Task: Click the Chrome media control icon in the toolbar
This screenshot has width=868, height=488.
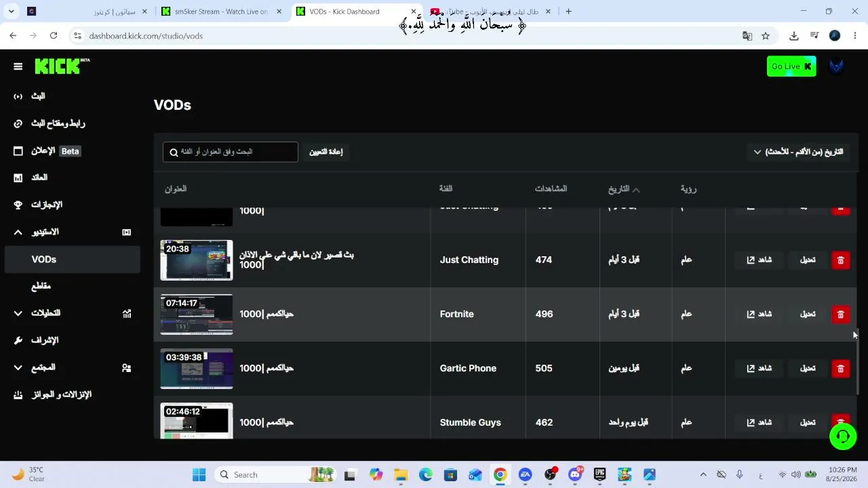Action: (x=814, y=36)
